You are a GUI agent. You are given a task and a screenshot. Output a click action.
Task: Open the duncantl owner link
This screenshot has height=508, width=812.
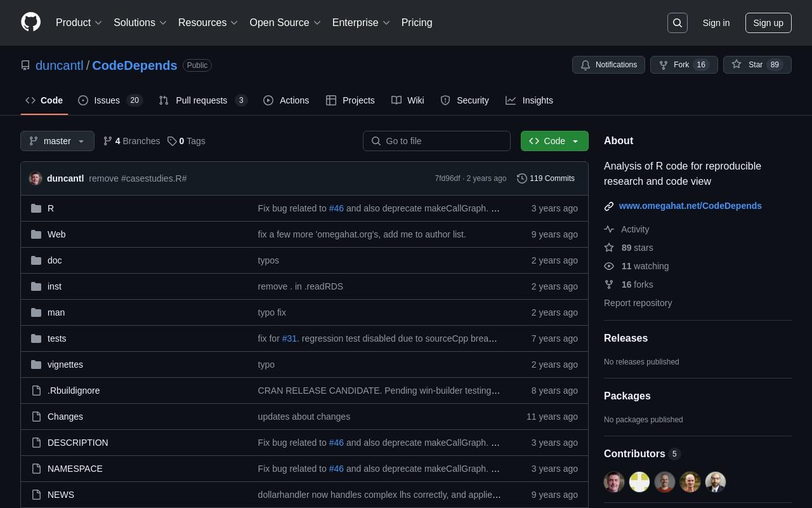pyautogui.click(x=60, y=65)
